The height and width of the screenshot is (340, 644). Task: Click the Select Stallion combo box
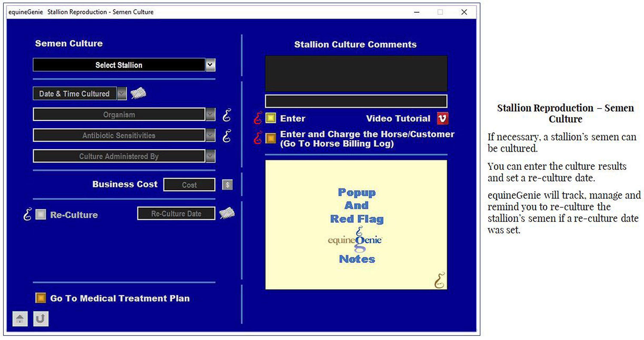[x=124, y=65]
